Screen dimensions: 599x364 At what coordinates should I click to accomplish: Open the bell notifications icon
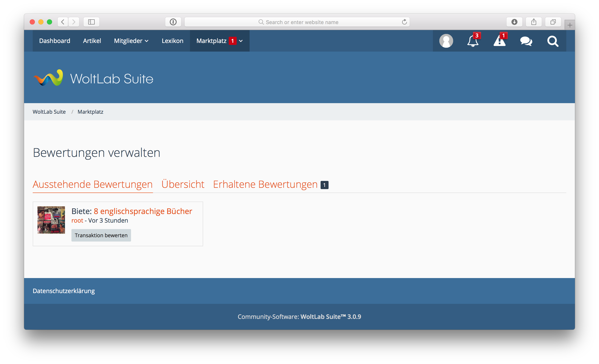tap(472, 41)
